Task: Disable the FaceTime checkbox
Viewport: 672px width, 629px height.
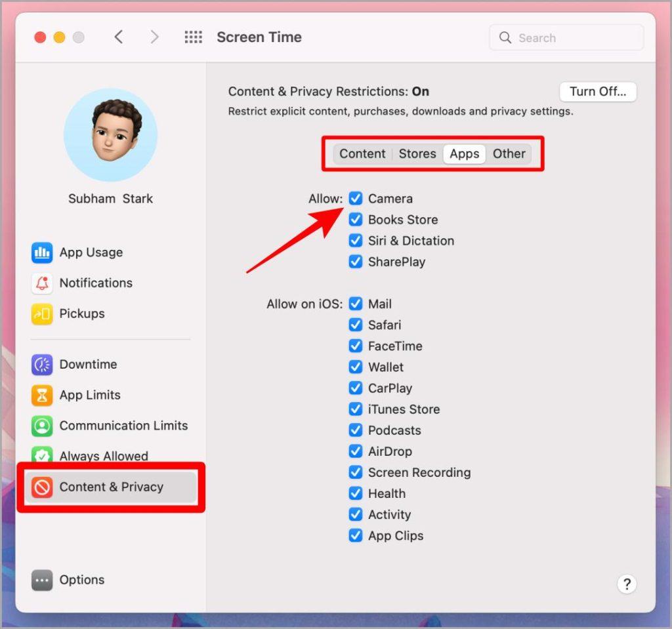Action: [x=355, y=346]
